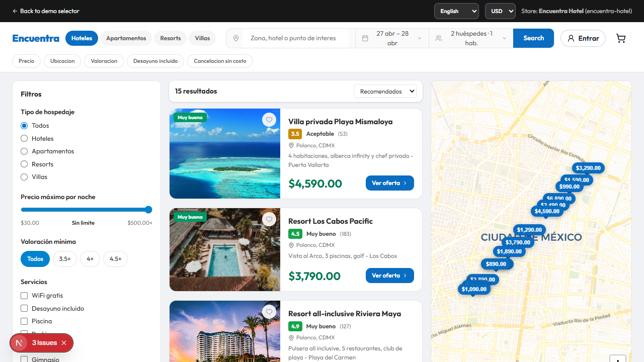Viewport: 644px width, 362px height.
Task: Click the blue Search button
Action: tap(533, 38)
